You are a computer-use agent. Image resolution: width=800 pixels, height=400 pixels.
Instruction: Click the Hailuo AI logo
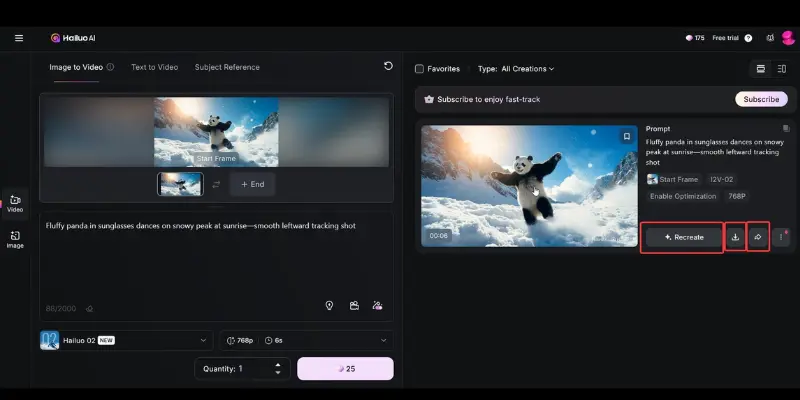(73, 38)
